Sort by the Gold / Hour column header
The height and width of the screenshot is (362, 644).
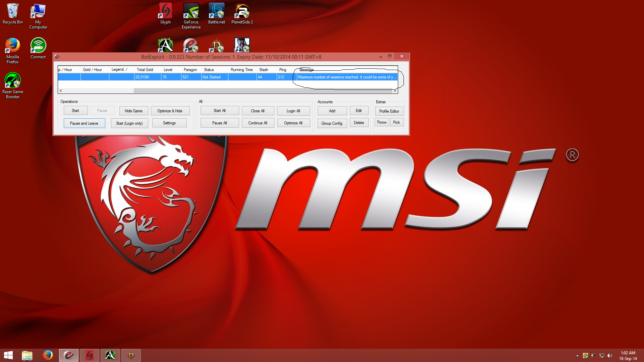(95, 70)
